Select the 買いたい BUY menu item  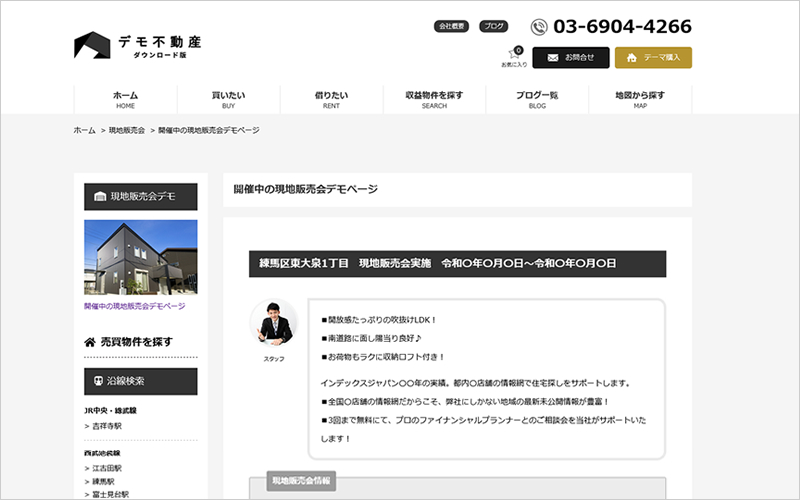coord(228,99)
